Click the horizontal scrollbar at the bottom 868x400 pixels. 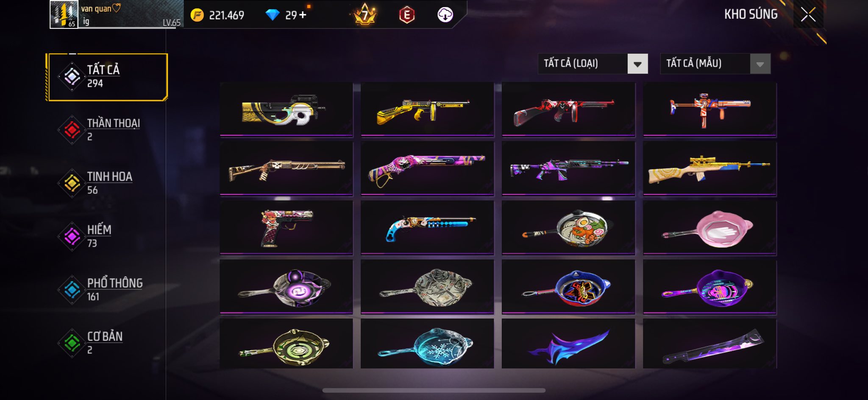(434, 390)
